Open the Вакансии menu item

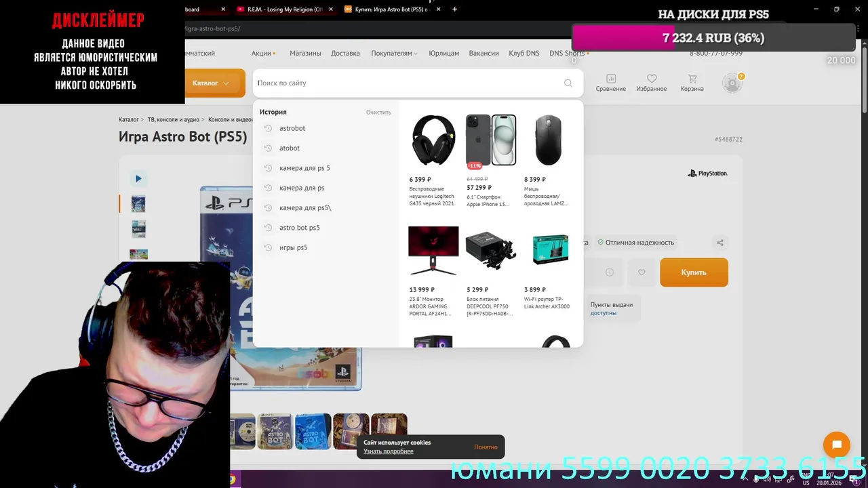pyautogui.click(x=484, y=53)
